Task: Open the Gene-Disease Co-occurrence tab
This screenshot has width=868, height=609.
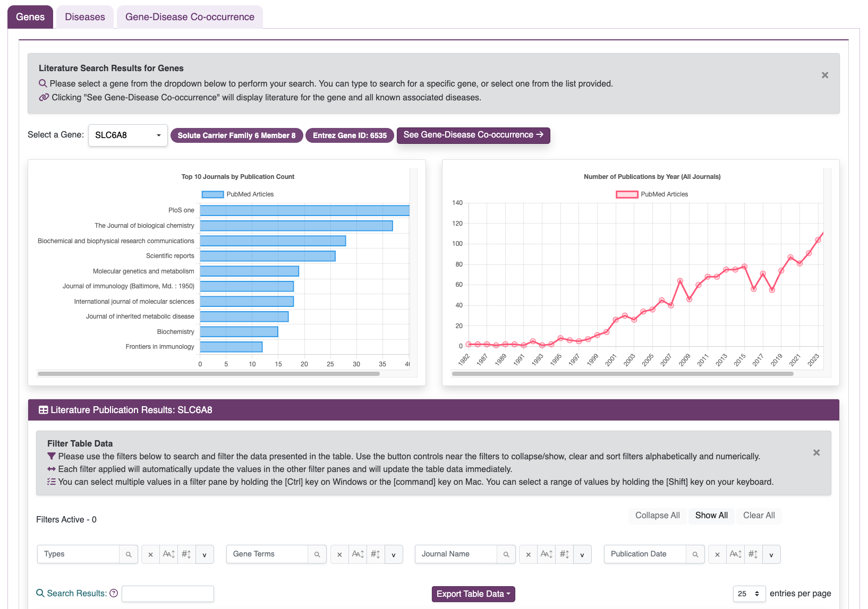Action: tap(189, 16)
